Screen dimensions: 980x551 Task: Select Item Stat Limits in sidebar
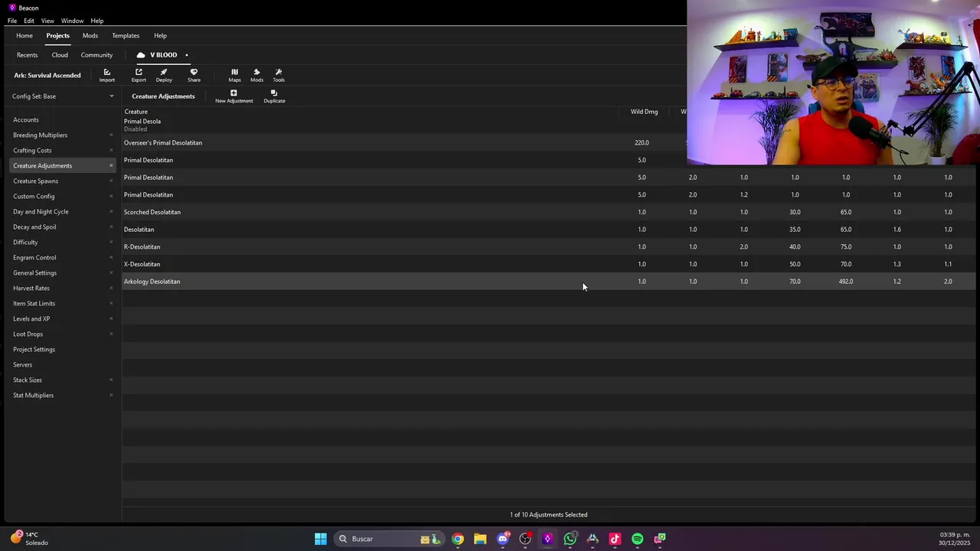point(63,304)
